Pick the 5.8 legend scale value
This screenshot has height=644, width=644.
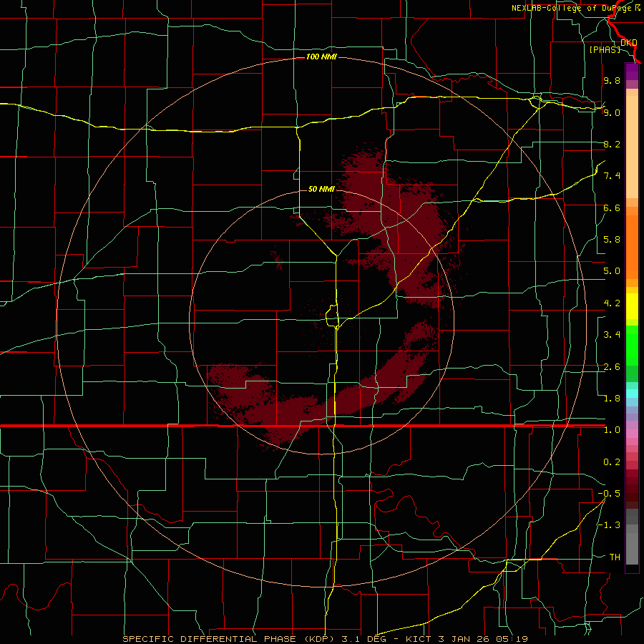[612, 240]
